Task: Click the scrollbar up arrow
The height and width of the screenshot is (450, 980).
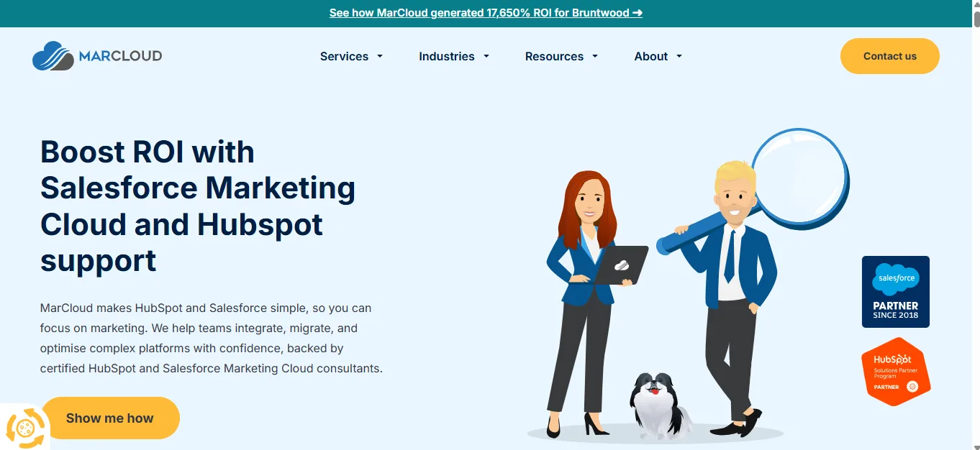Action: point(975,5)
